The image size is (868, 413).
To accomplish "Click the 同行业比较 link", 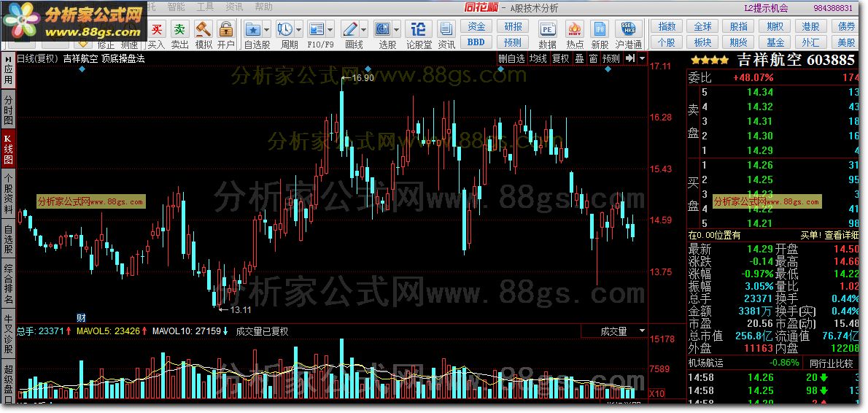I will [x=831, y=363].
